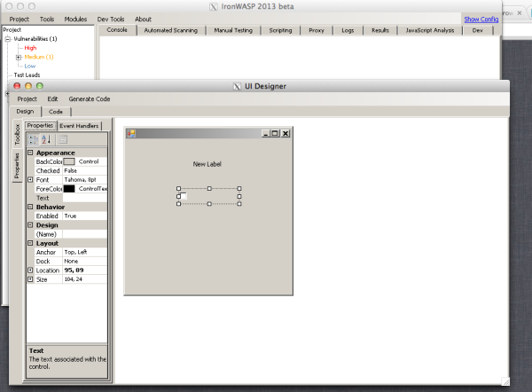Switch to the Automated Scanning tab

tap(171, 30)
